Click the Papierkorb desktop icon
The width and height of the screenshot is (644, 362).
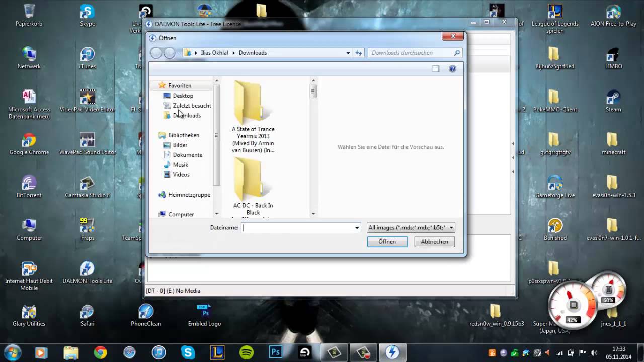(x=29, y=16)
